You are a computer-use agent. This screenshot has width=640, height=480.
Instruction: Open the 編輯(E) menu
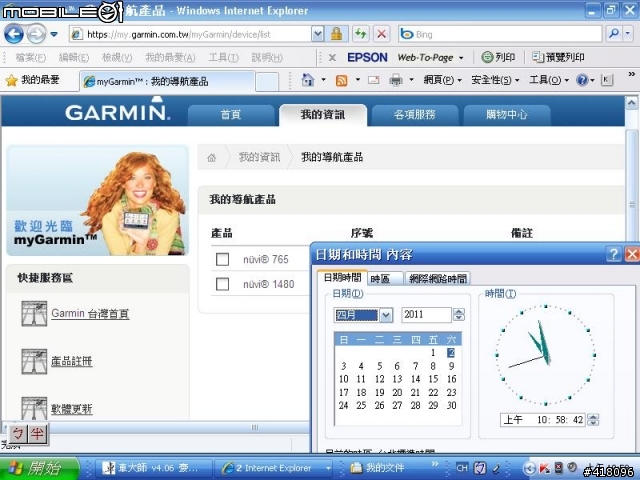point(73,58)
